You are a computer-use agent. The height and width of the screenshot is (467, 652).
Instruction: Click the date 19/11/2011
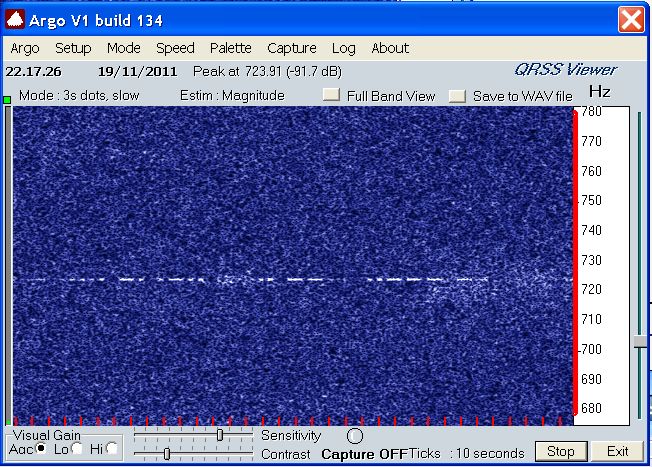(138, 72)
